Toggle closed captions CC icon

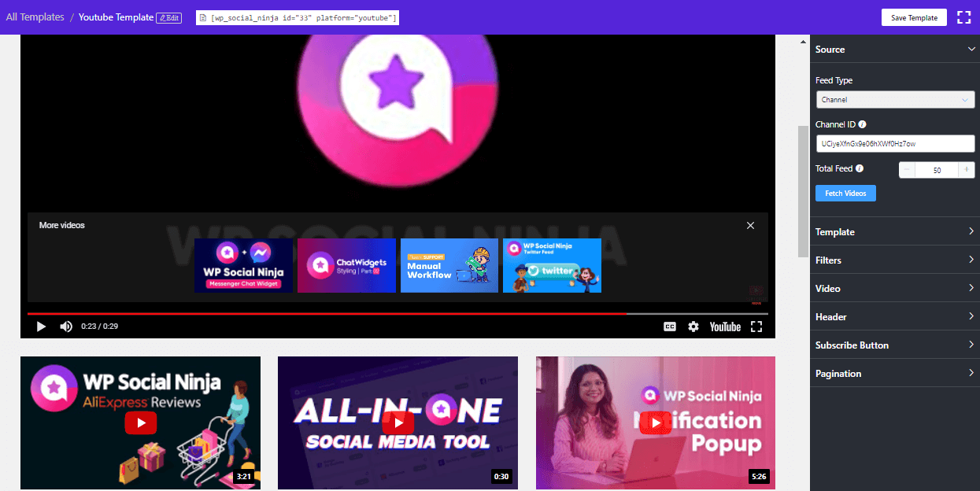click(x=670, y=327)
